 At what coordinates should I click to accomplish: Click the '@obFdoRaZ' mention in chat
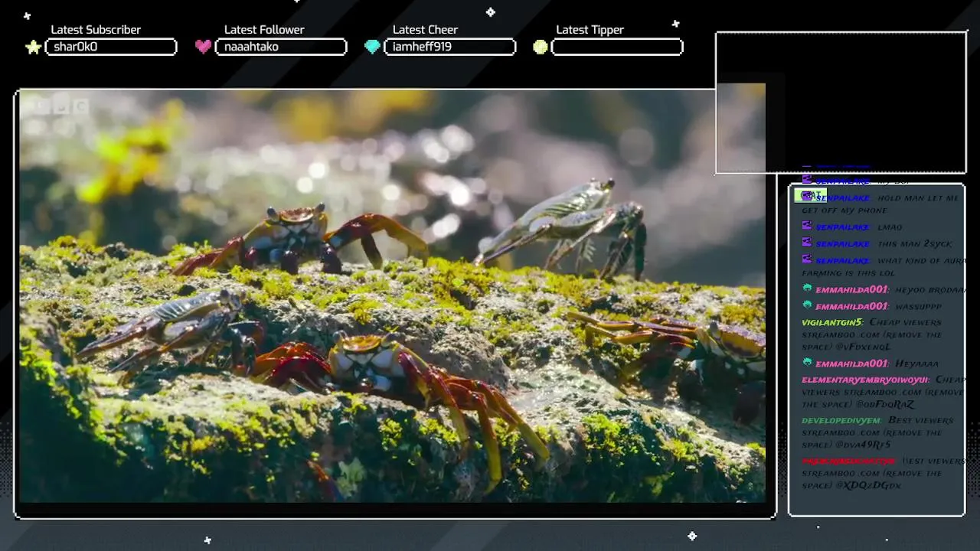pos(886,404)
